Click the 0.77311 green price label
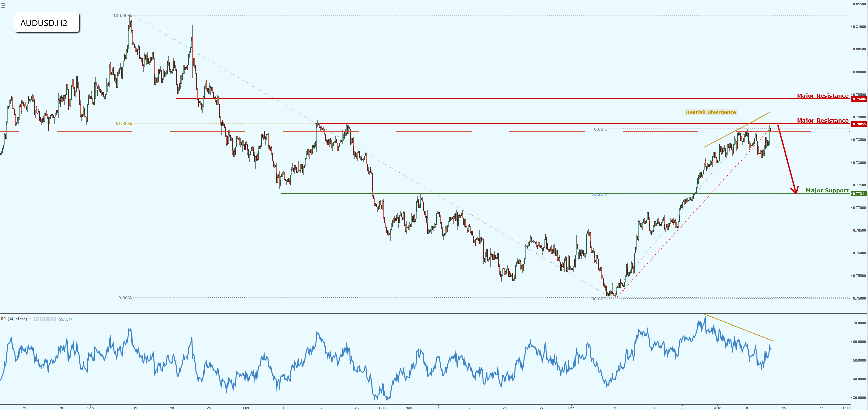The image size is (868, 410). 859,194
